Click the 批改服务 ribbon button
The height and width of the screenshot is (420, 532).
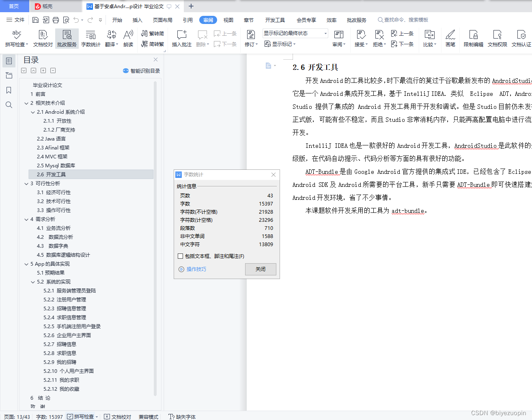coord(67,39)
